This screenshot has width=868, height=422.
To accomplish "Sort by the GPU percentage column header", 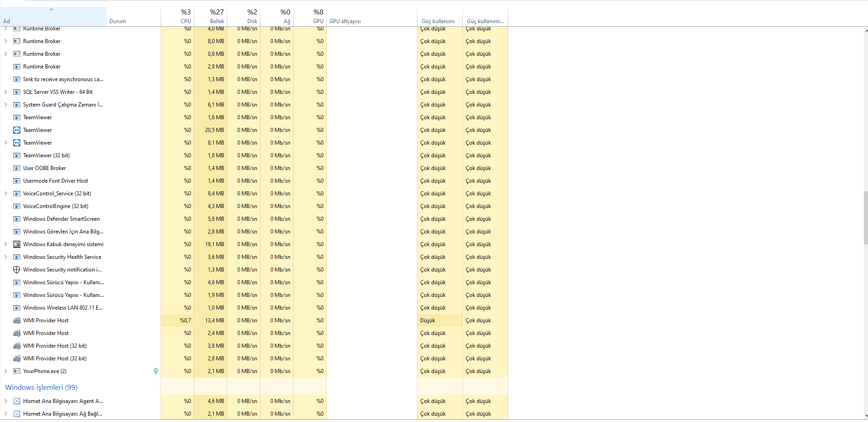I will click(310, 17).
